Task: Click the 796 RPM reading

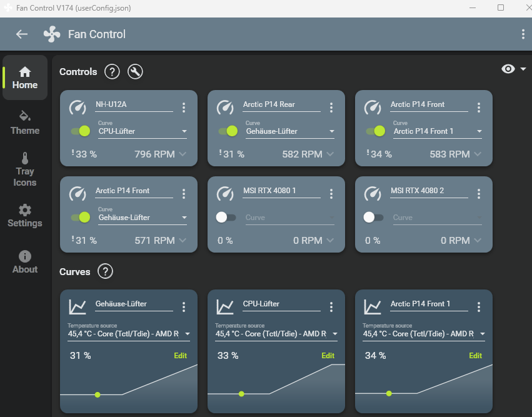Action: click(154, 154)
